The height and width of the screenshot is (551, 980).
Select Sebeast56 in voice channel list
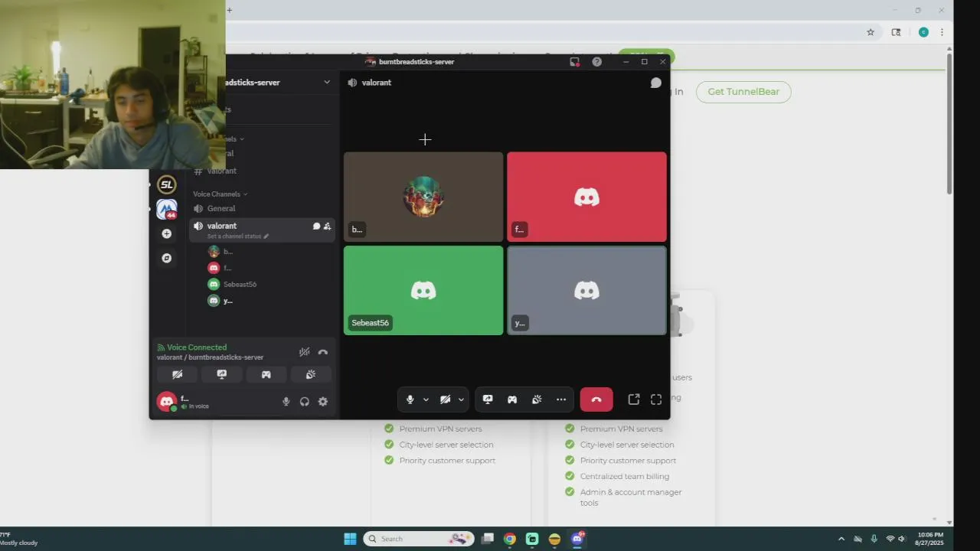coord(240,285)
